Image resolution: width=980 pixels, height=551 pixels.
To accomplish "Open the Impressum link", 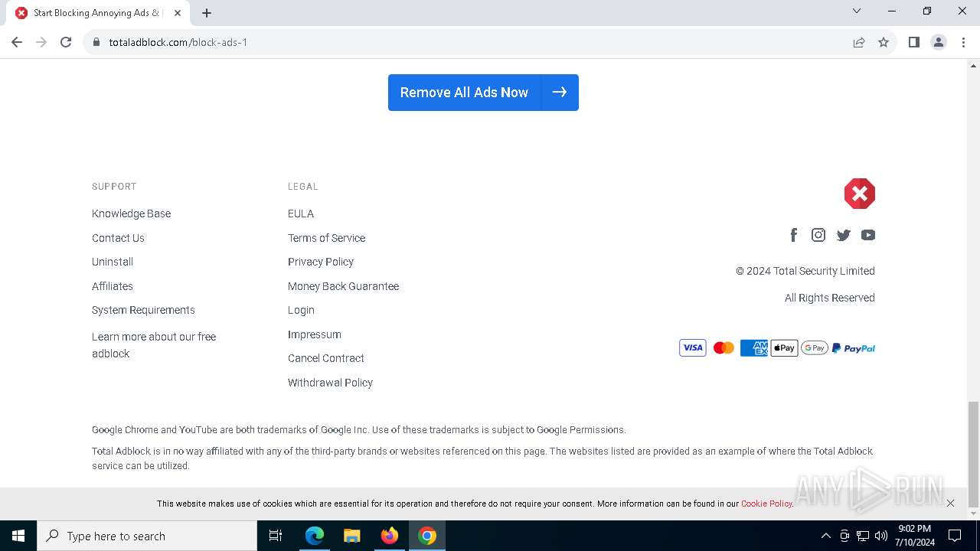I will pos(315,334).
